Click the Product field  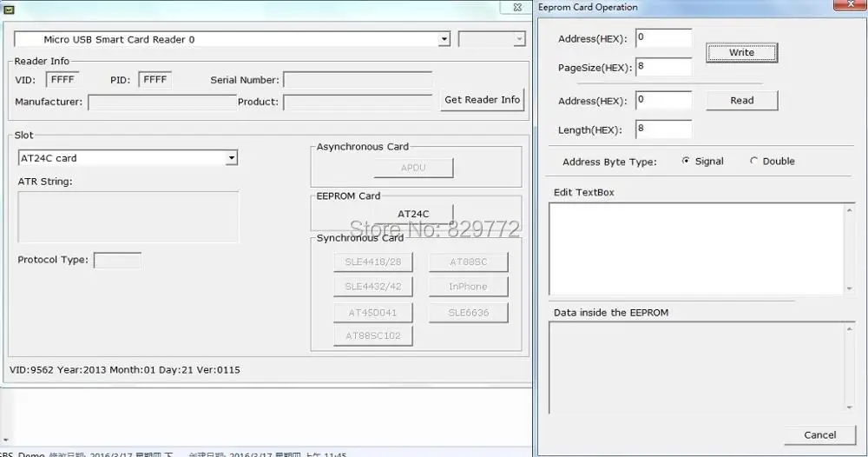(x=358, y=103)
